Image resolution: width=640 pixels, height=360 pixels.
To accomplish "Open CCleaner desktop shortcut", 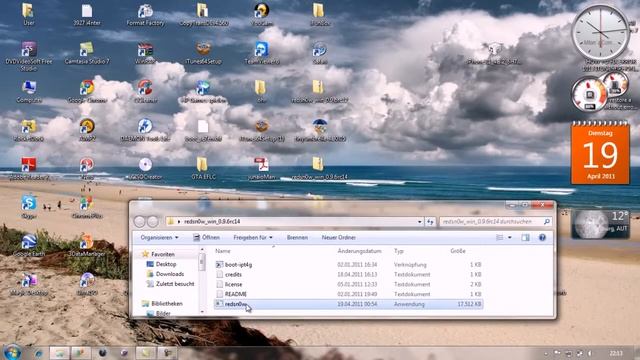I will point(145,91).
